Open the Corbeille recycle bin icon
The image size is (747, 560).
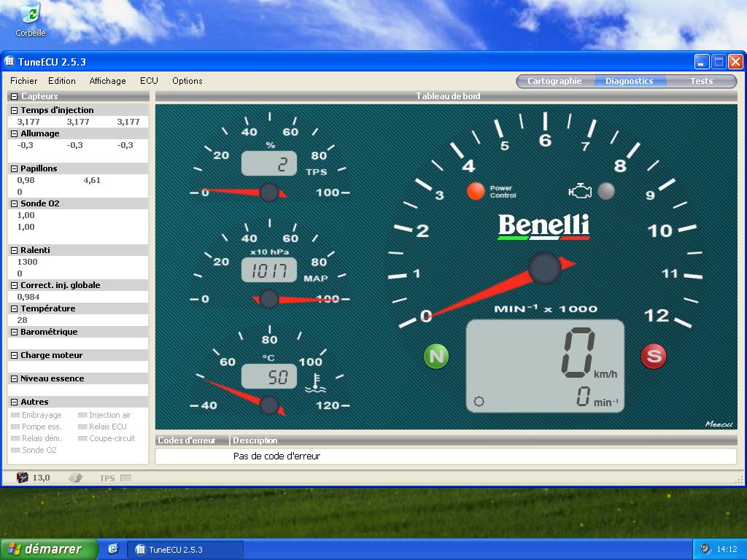pyautogui.click(x=31, y=20)
